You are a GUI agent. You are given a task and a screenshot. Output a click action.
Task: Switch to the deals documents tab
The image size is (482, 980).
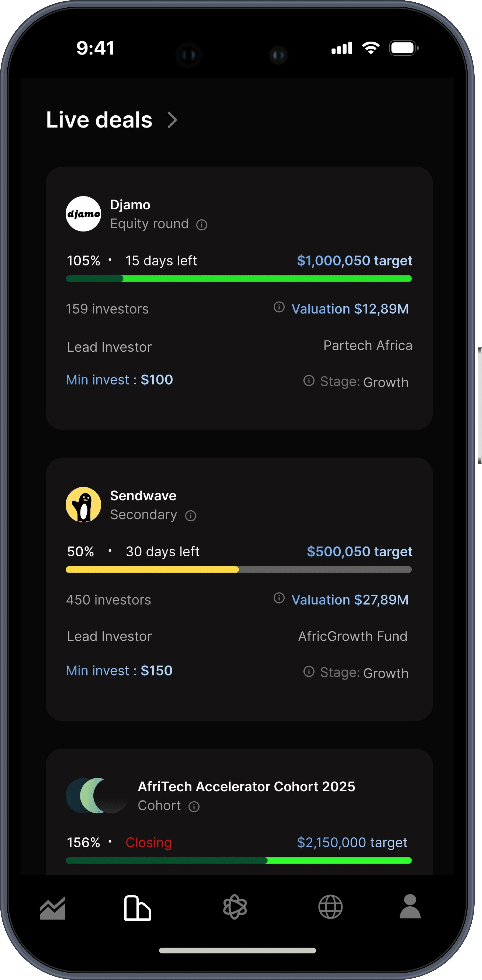[137, 908]
